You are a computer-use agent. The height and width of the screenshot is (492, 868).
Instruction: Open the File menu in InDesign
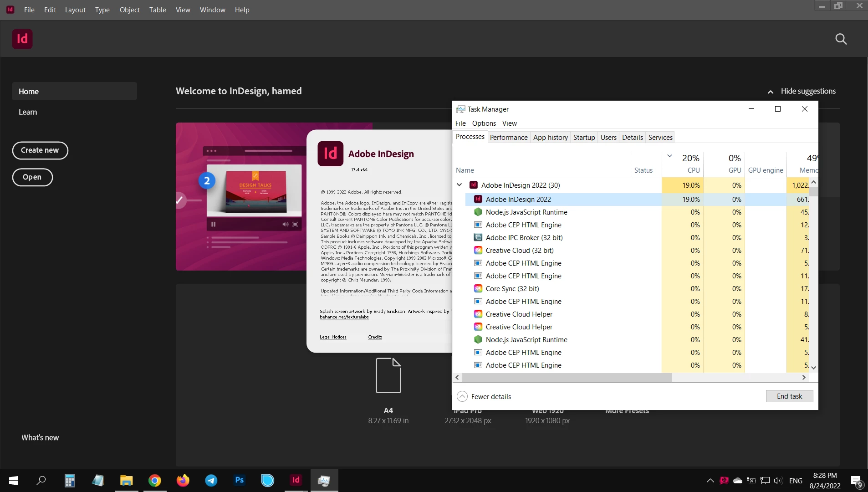click(x=29, y=10)
